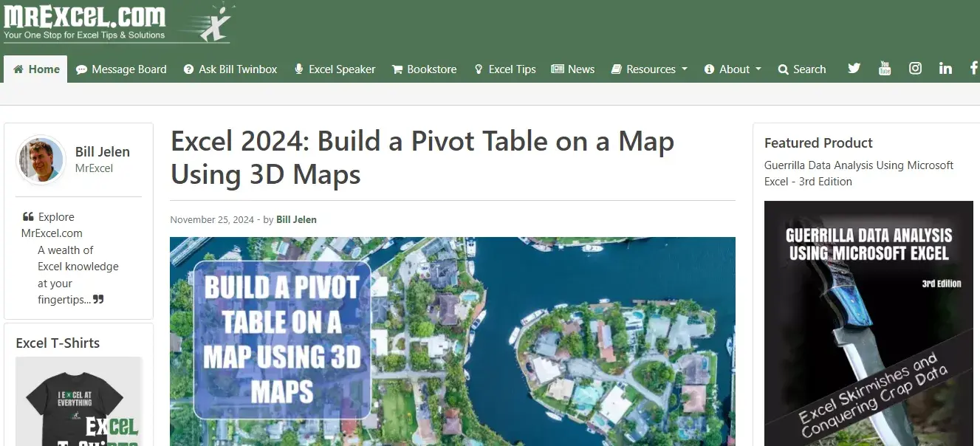
Task: Expand the Resources dropdown menu
Action: [649, 69]
